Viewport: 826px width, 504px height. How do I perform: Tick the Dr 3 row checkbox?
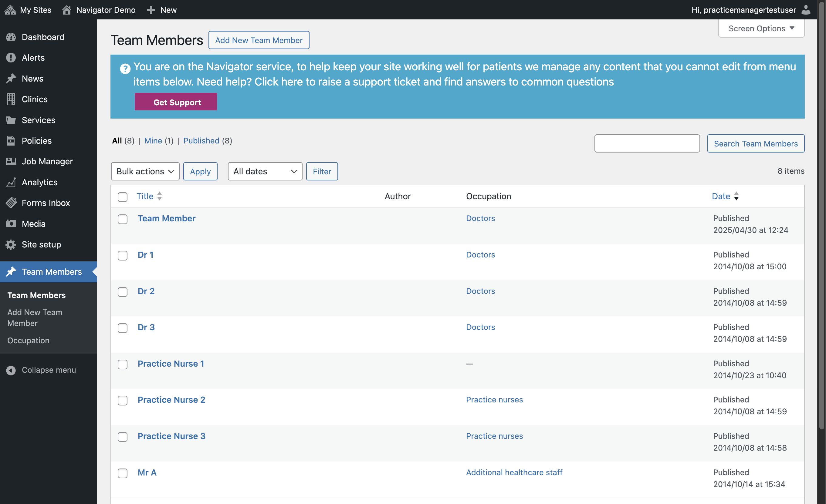point(123,328)
